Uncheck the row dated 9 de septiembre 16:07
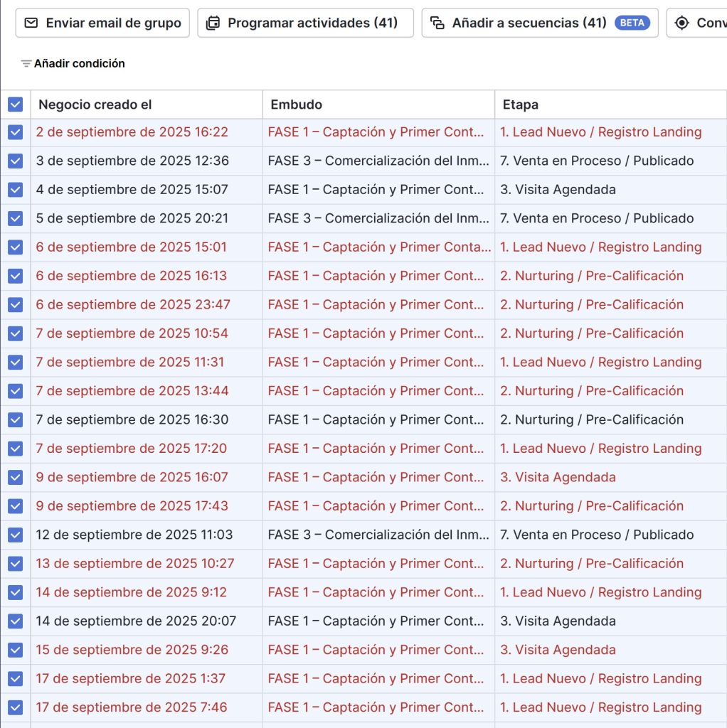Image resolution: width=727 pixels, height=728 pixels. 15,477
